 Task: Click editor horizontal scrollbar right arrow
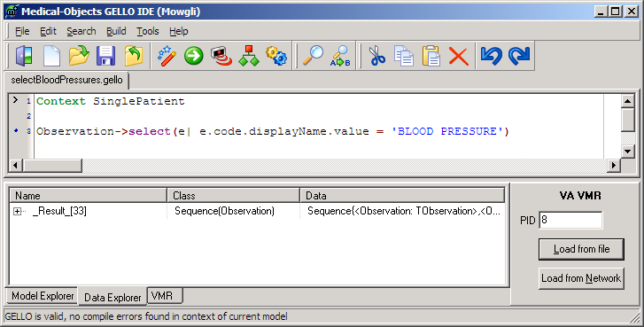pyautogui.click(x=614, y=165)
